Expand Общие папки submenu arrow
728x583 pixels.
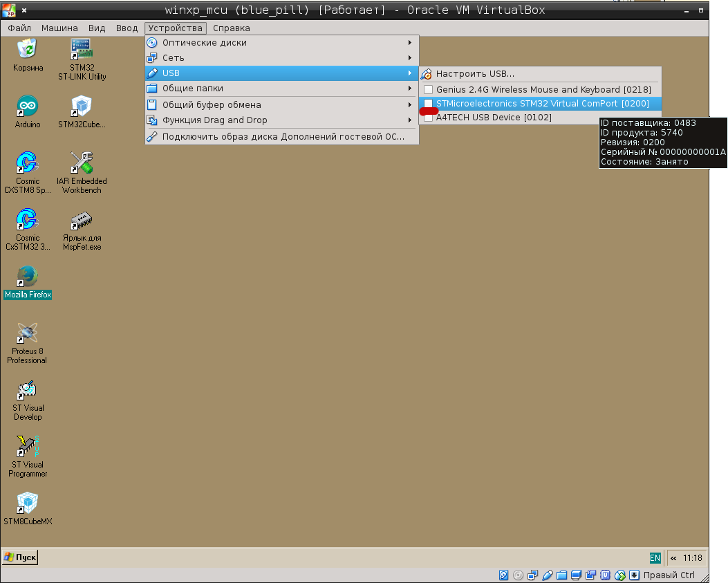pos(409,89)
